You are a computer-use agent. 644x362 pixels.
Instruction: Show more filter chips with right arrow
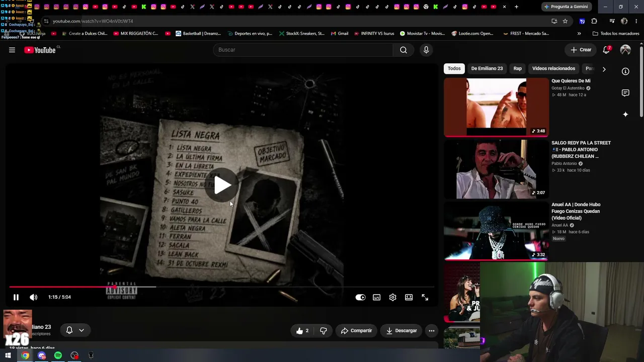[x=604, y=69]
